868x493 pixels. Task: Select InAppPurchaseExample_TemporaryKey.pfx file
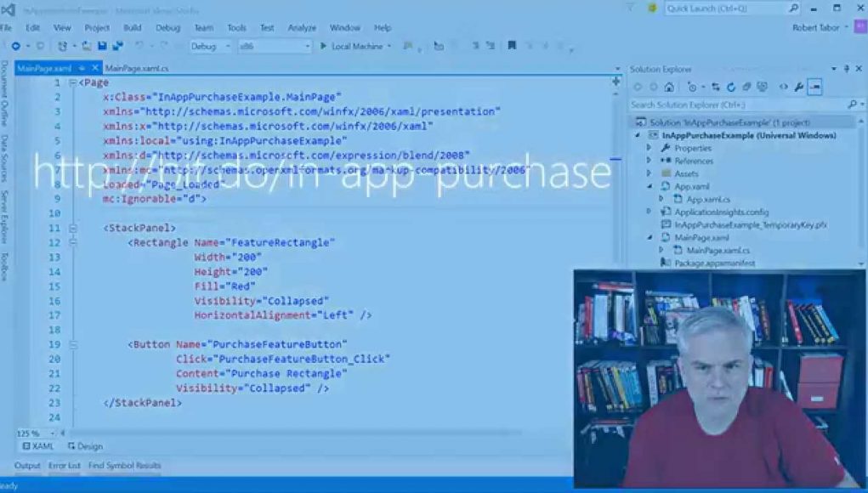click(x=751, y=224)
